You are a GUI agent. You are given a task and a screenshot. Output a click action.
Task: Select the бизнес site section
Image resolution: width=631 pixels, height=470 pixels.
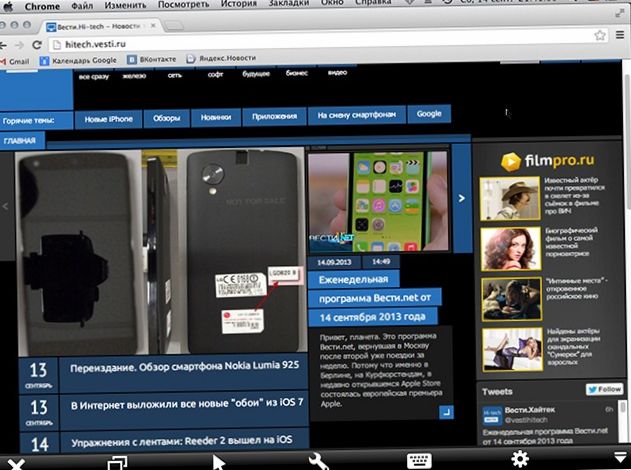pos(297,73)
